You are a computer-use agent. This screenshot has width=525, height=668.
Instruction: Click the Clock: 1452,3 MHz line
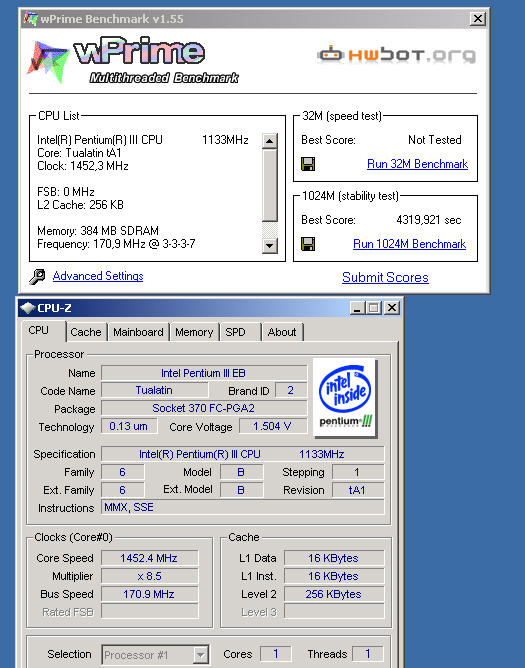pyautogui.click(x=83, y=166)
